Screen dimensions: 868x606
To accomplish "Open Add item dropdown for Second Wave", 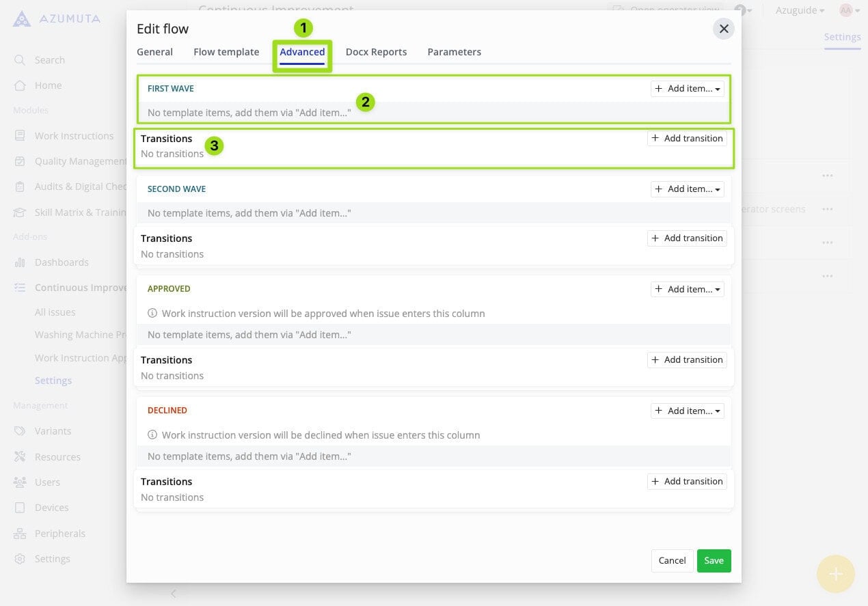I will [687, 189].
